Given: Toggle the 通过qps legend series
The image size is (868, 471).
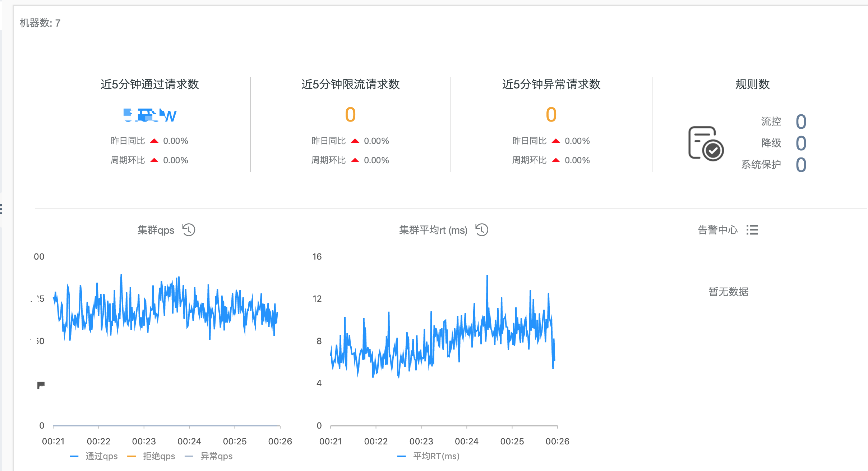Looking at the screenshot, I should pyautogui.click(x=94, y=456).
